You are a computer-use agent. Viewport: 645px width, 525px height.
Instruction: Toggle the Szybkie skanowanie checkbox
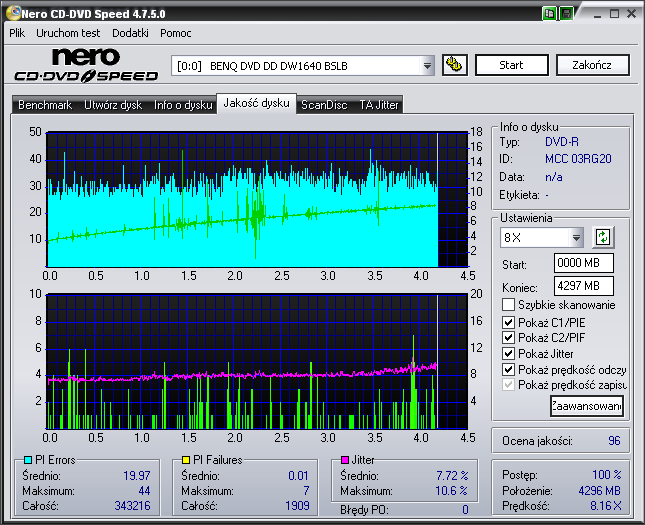(x=508, y=305)
